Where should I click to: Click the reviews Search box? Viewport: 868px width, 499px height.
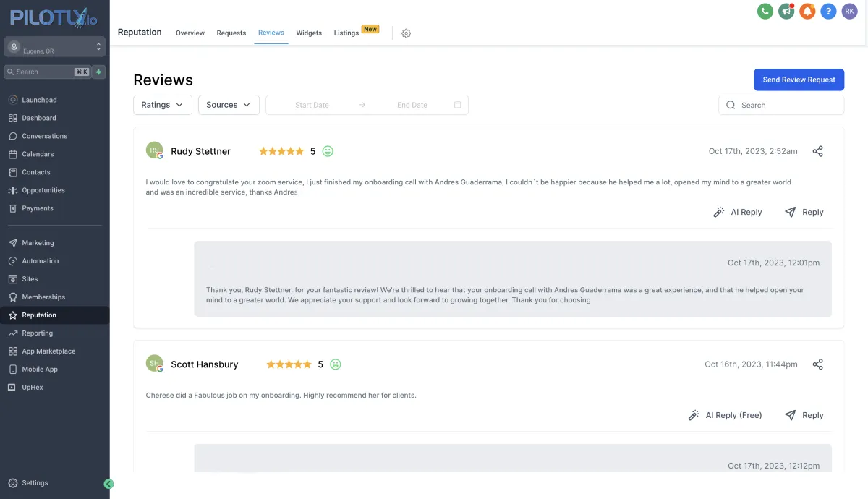click(x=781, y=105)
